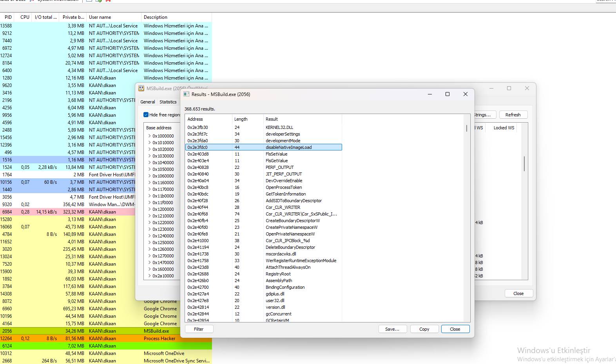Viewport: 616px width, 364px height.
Task: Expand the 0x1000000 base address node
Action: [149, 136]
